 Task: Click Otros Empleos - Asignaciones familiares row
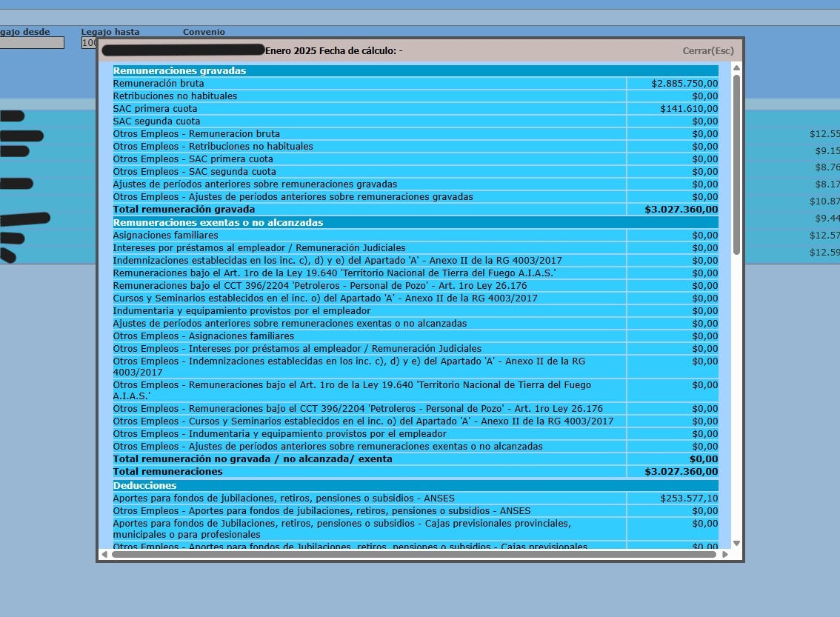(x=415, y=336)
